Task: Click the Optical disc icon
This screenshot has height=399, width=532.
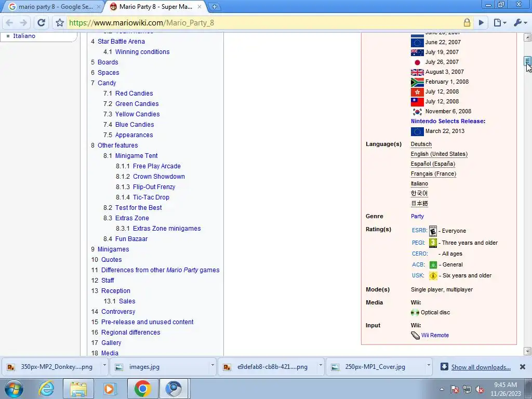Action: pyautogui.click(x=415, y=312)
